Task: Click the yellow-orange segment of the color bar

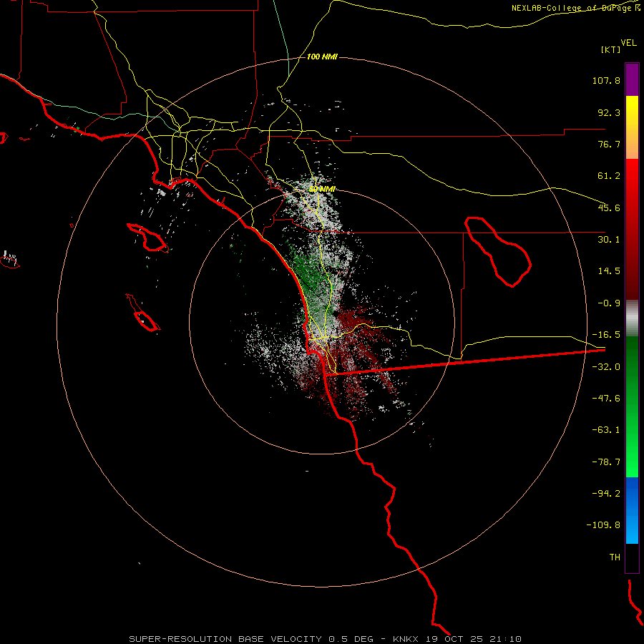Action: point(632,127)
